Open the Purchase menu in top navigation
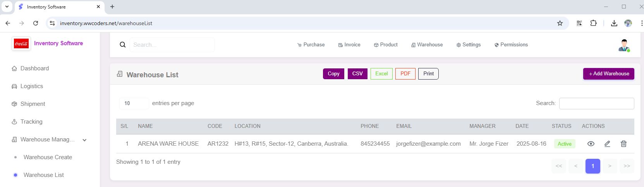644x187 pixels. pos(311,45)
